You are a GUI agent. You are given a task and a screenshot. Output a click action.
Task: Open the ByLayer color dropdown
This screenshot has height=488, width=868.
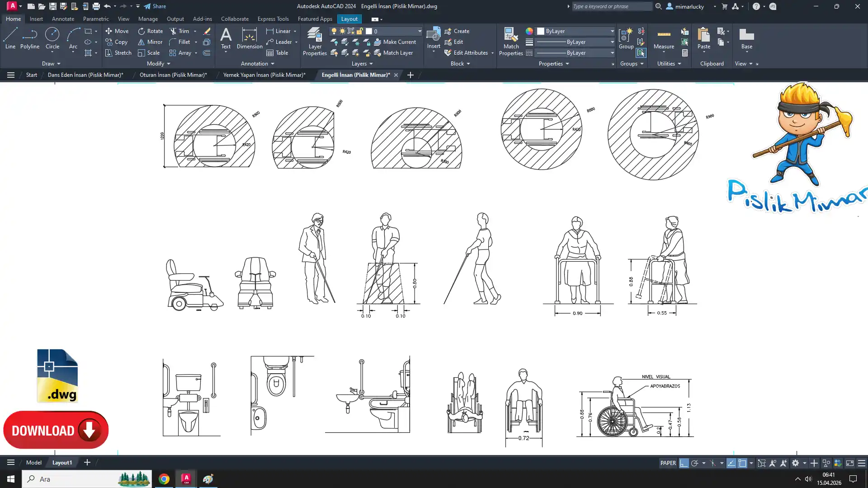pos(612,31)
